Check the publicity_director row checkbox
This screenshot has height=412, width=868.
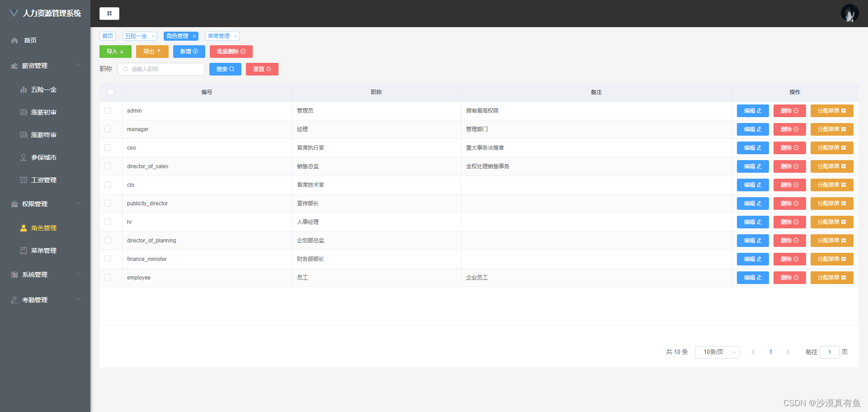point(108,203)
